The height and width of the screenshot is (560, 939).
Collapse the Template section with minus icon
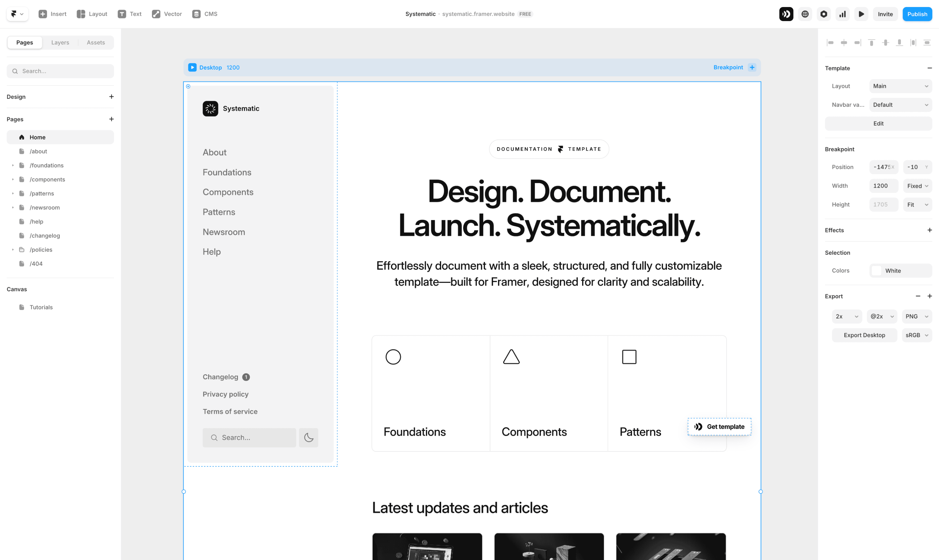tap(930, 68)
